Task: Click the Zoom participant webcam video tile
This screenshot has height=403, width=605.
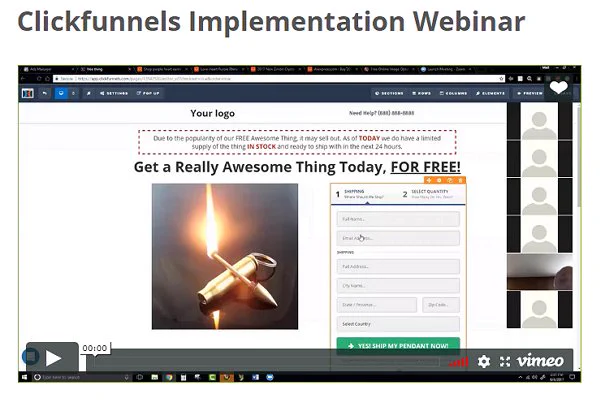Action: coord(539,272)
